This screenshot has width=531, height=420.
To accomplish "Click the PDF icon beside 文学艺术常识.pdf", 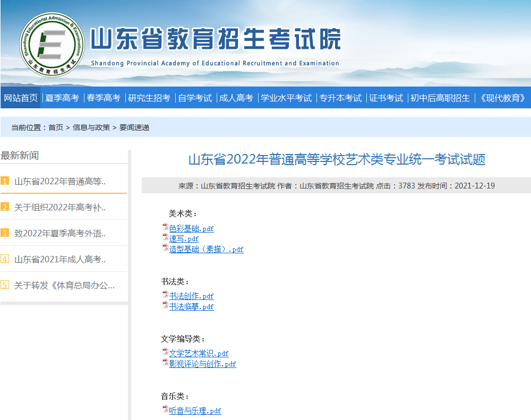I will 165,353.
